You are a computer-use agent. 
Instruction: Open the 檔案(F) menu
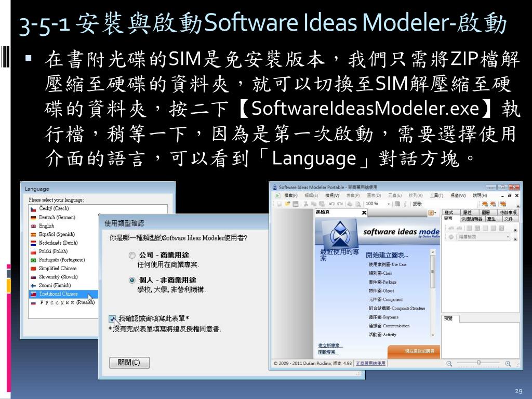(x=291, y=195)
